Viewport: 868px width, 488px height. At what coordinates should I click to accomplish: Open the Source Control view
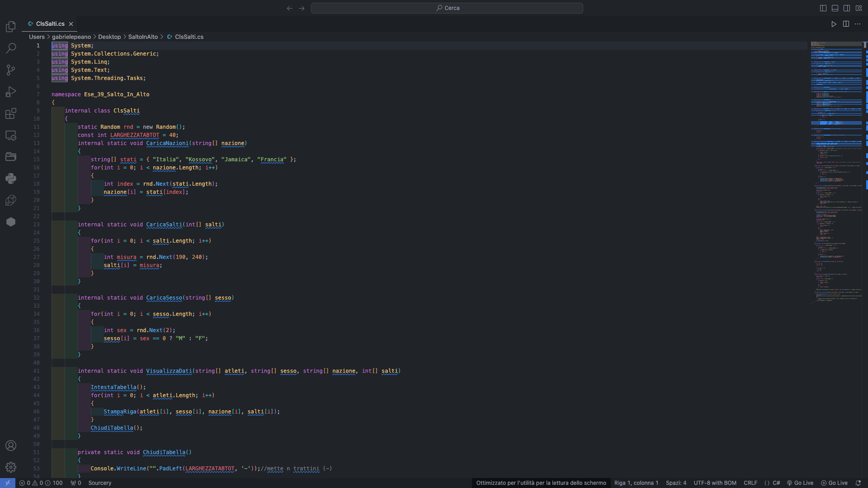pos(11,70)
